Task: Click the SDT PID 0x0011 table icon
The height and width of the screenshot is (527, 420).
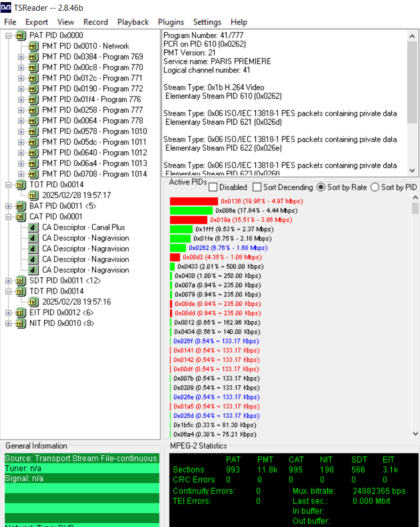Action: pos(20,281)
